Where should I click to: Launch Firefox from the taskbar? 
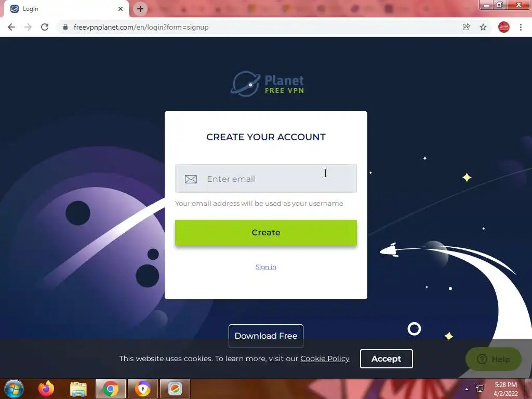pyautogui.click(x=46, y=389)
